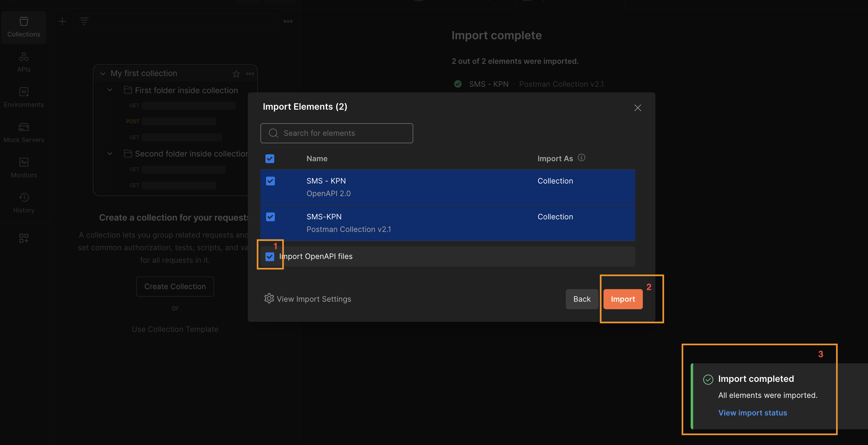Toggle Import OpenAPI files checkbox

point(270,256)
